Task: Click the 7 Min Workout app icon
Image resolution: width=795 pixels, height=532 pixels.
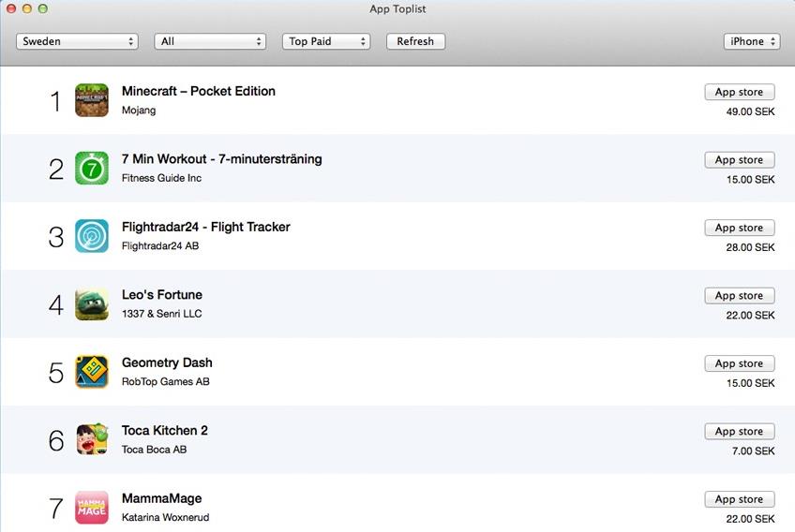Action: (x=92, y=169)
